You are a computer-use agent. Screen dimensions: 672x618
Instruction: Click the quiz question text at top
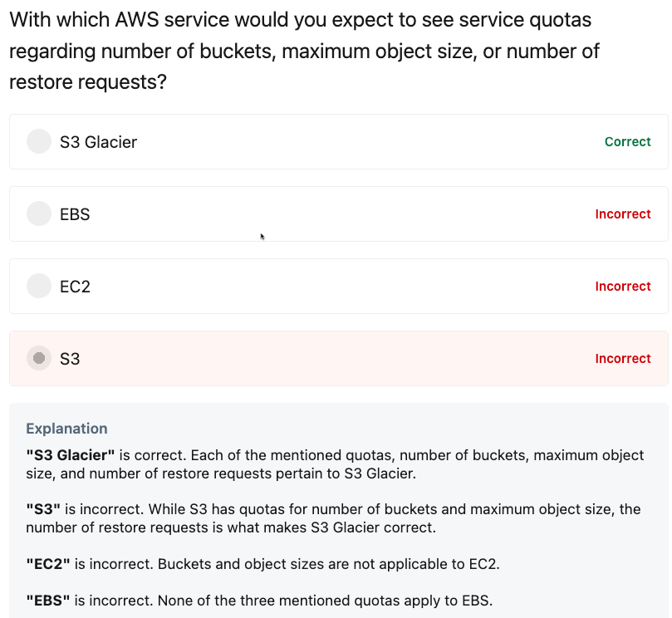(304, 51)
